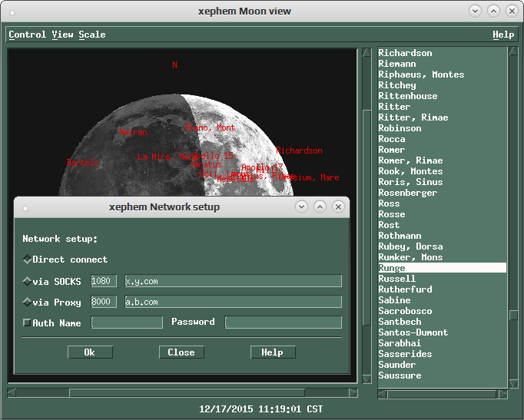
Task: Click the feature list vertical scrollbar thumb
Action: [513, 315]
